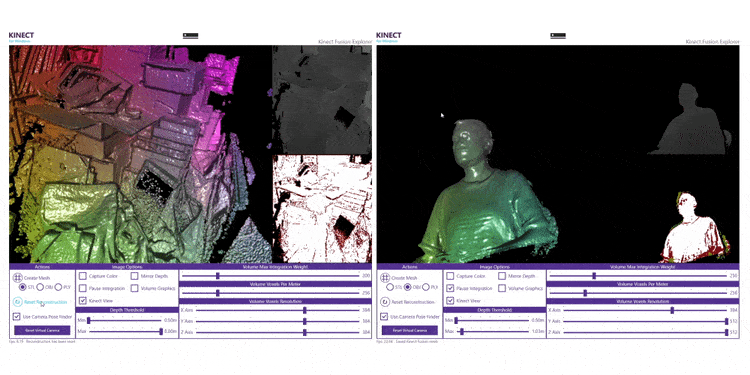750x375 pixels.
Task: Enable Mirror Depth in left window
Action: pos(134,276)
